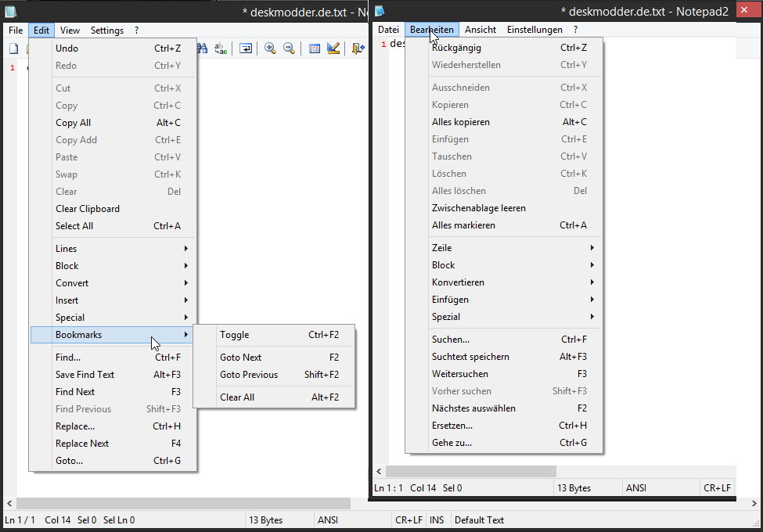Choose Undo from the Edit menu
The image size is (763, 532).
point(113,49)
